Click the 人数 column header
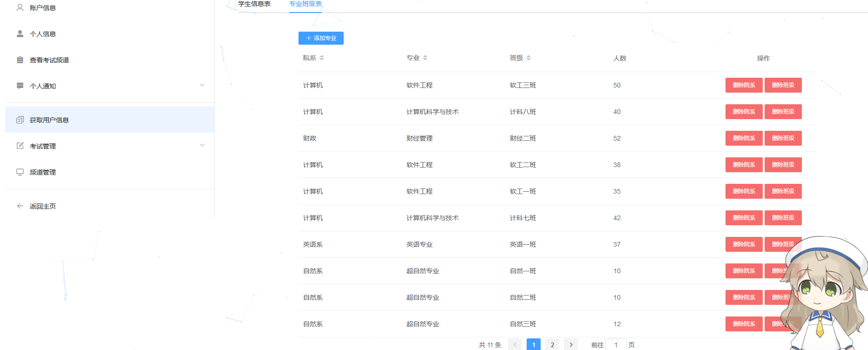The width and height of the screenshot is (868, 350). (x=620, y=58)
